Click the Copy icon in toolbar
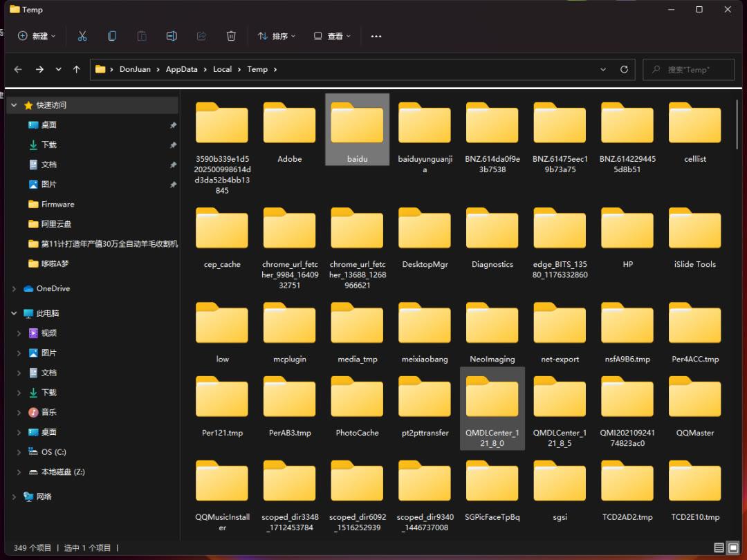Screen dimensions: 747x560 [x=112, y=36]
